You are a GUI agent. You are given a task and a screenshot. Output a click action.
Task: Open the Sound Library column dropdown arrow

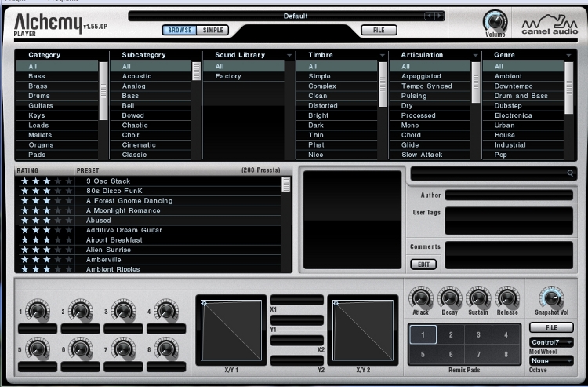coord(289,55)
